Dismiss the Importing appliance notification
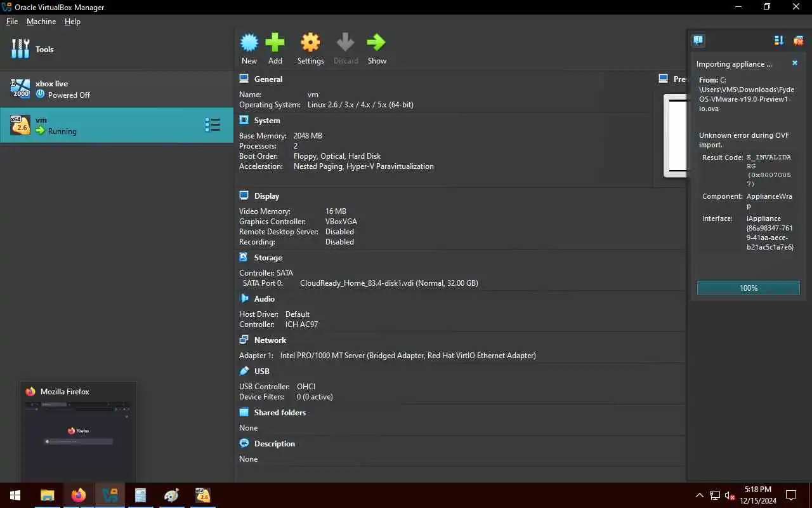 [x=795, y=63]
